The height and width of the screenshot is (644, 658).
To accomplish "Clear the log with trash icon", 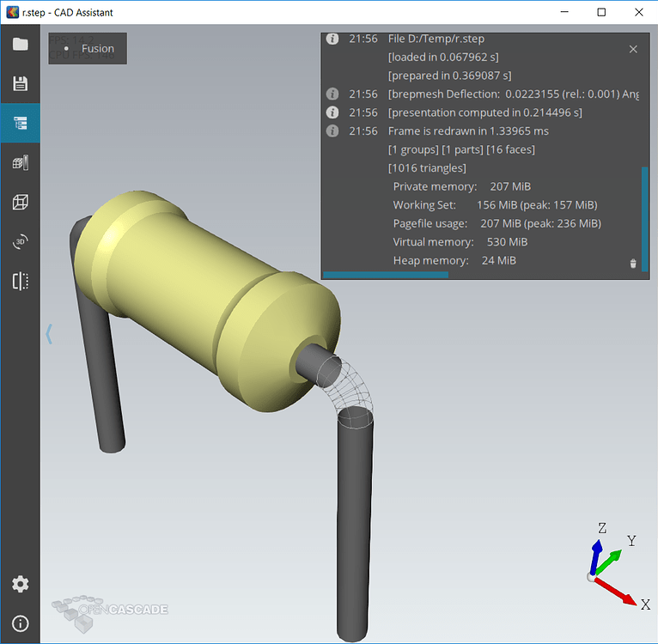I will [633, 263].
